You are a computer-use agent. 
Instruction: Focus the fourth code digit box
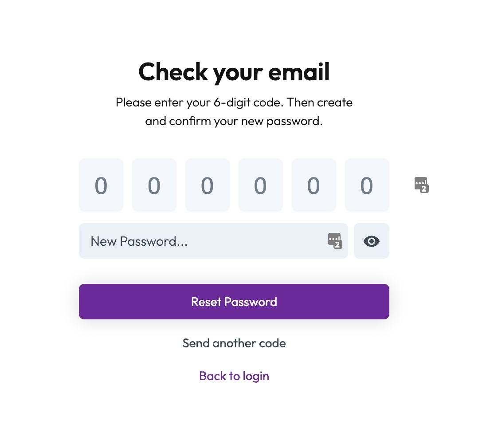(261, 185)
